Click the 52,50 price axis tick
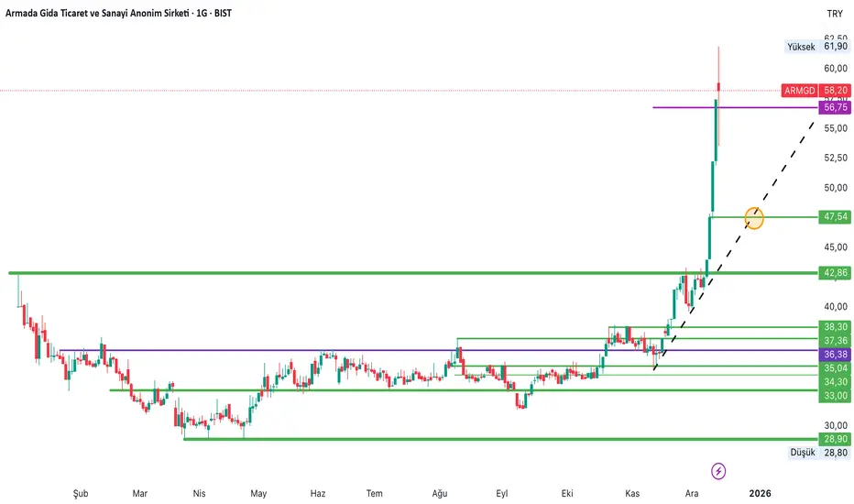 [836, 158]
